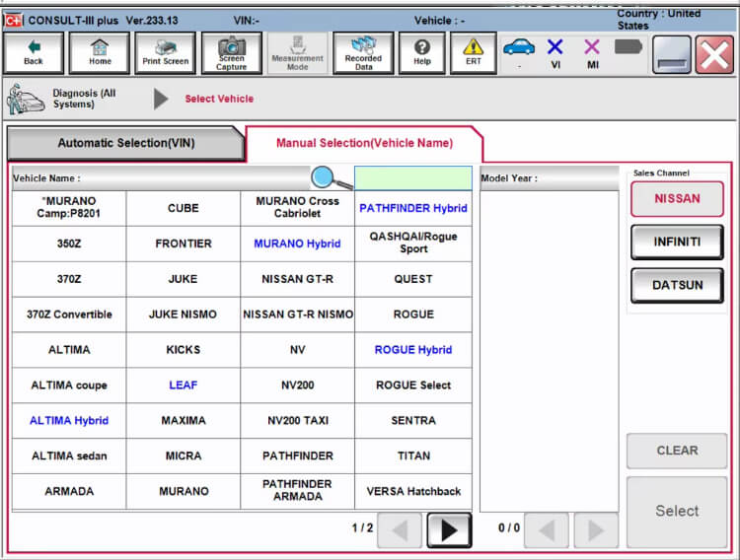This screenshot has width=740, height=560.
Task: Select the MAXIMA vehicle
Action: 184,421
